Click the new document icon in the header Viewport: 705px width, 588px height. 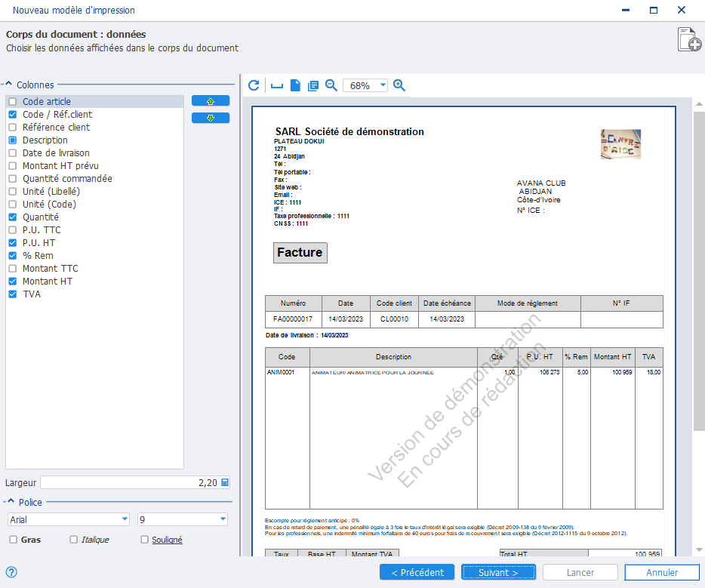tap(689, 39)
